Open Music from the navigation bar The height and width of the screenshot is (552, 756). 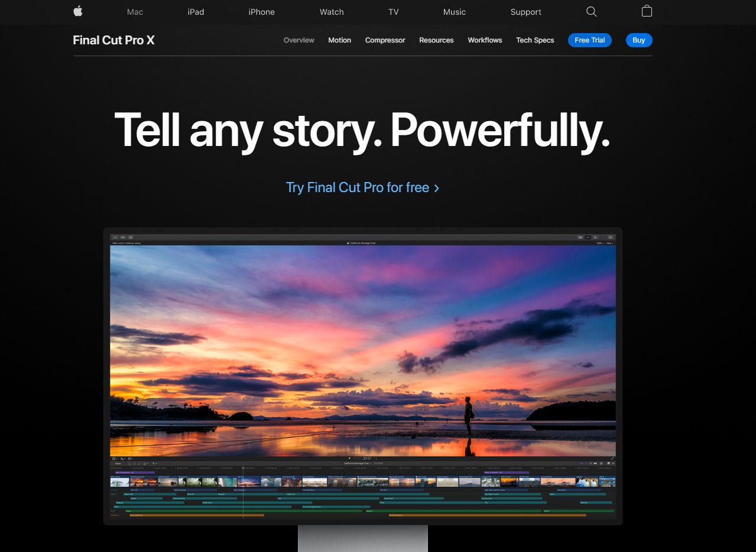click(x=455, y=12)
